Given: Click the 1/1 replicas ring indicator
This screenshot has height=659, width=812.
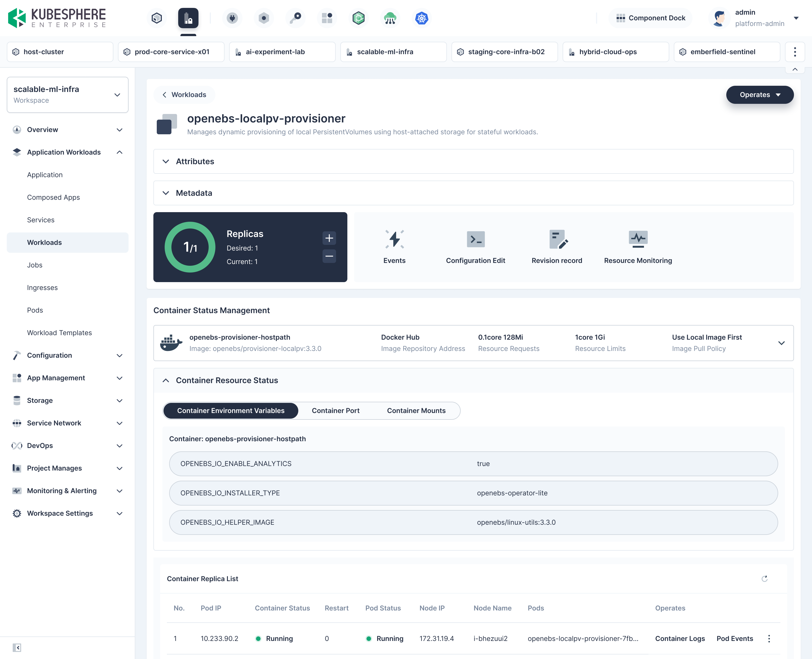Looking at the screenshot, I should click(190, 247).
